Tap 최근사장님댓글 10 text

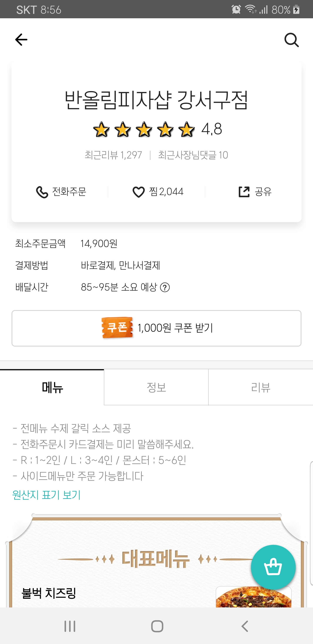193,155
